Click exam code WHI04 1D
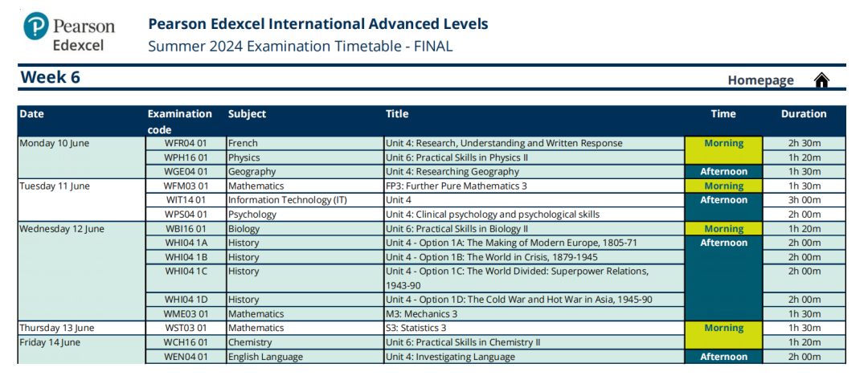The width and height of the screenshot is (868, 380). pos(186,300)
